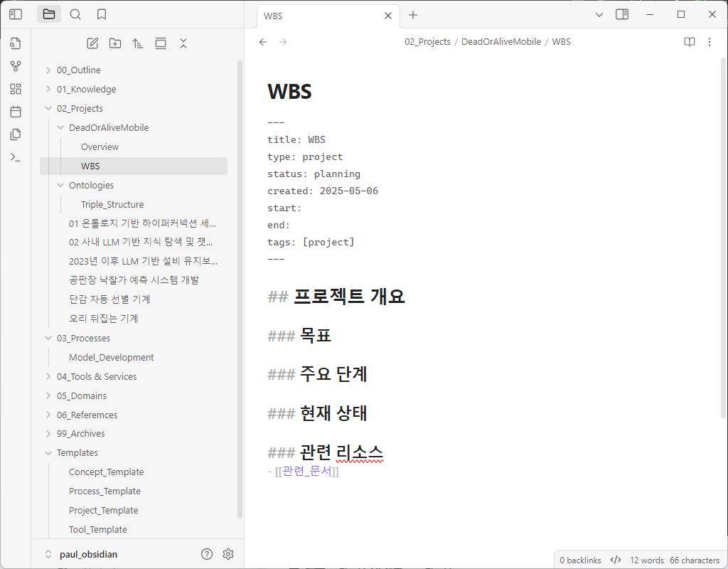728x569 pixels.
Task: Toggle the right sidebar panel
Action: point(622,14)
